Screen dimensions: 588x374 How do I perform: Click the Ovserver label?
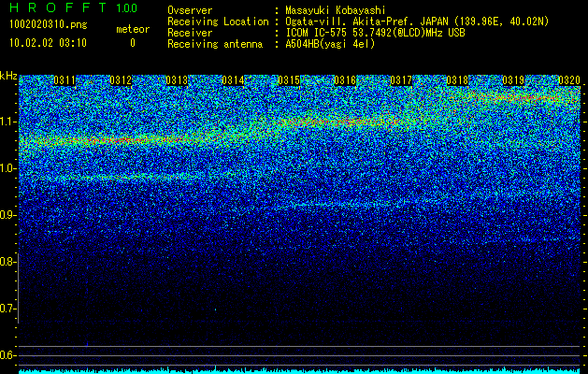point(190,10)
